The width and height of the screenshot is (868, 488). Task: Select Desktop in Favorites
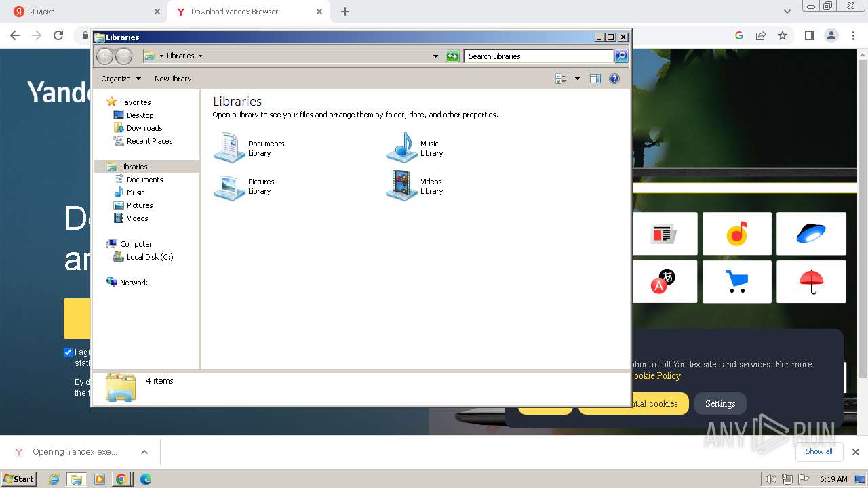point(140,115)
